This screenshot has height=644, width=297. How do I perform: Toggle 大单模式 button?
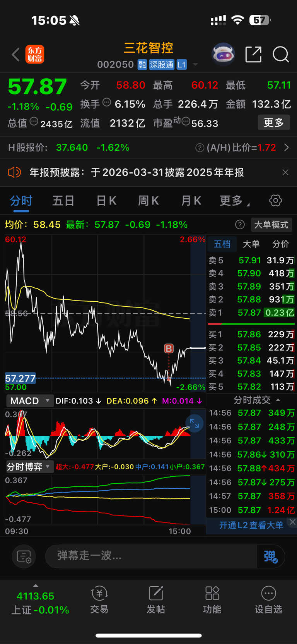[271, 225]
